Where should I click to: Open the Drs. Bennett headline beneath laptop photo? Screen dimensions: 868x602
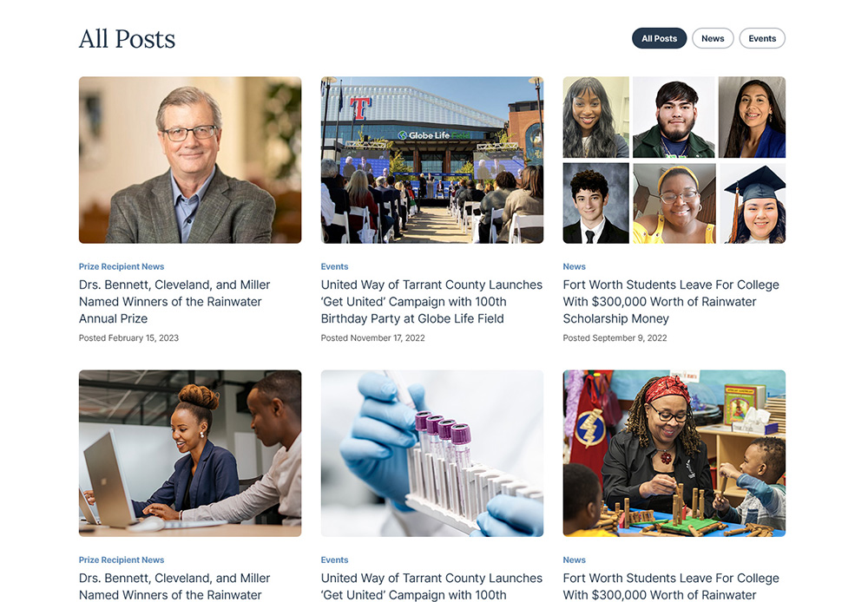pos(174,586)
